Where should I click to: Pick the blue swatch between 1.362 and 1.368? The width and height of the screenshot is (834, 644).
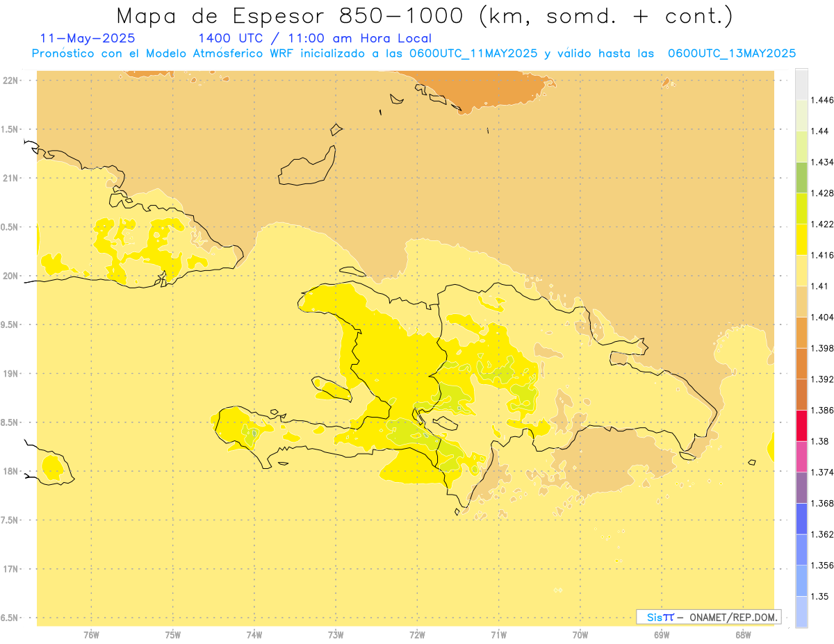[x=801, y=519]
